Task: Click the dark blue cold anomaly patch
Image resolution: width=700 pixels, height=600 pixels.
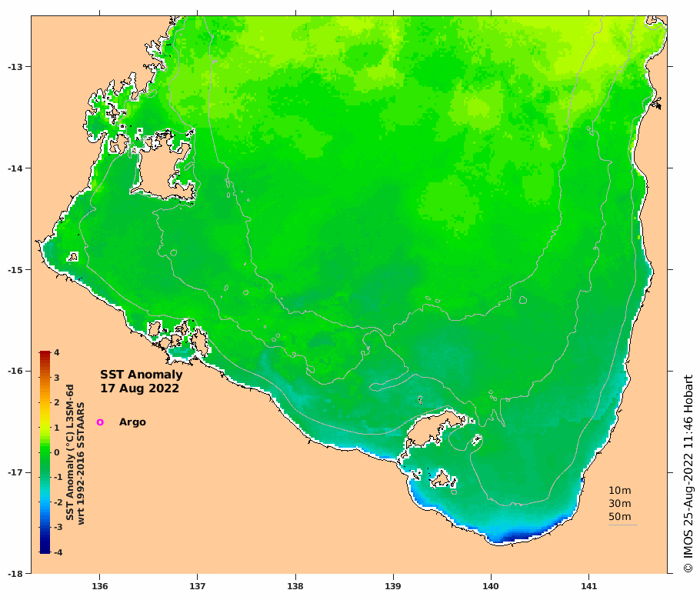Action: [x=520, y=535]
